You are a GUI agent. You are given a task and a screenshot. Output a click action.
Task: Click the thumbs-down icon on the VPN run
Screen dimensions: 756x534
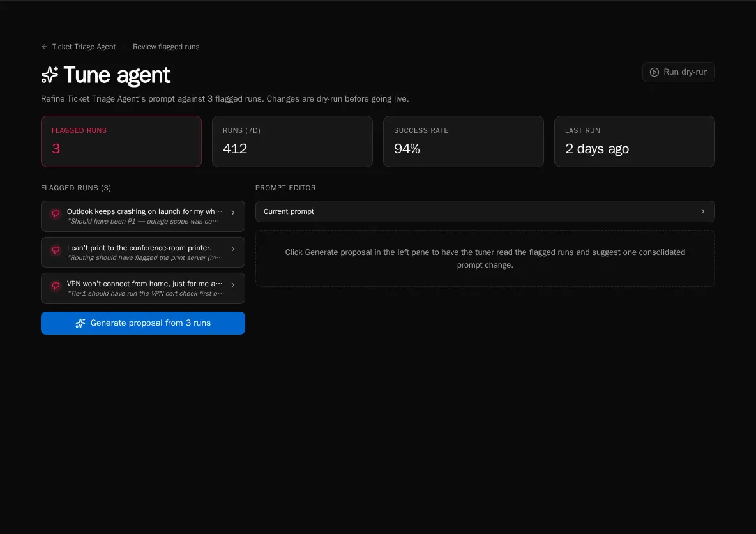55,286
